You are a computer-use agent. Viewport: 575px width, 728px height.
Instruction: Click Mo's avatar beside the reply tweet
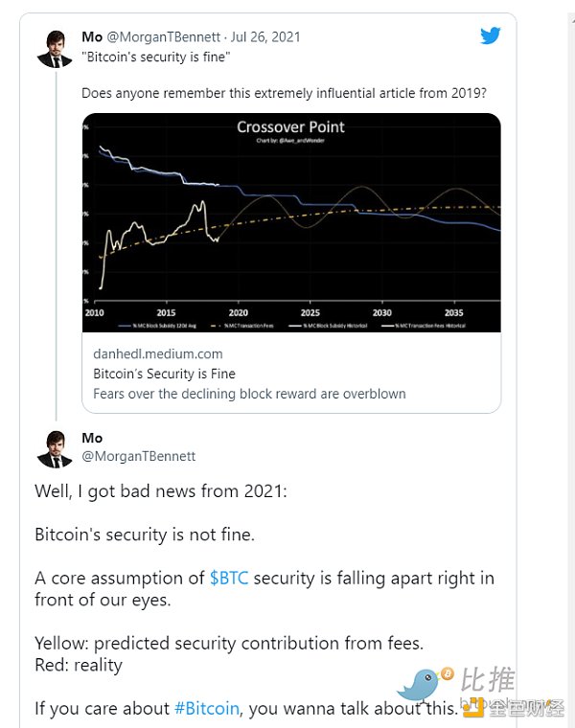(x=55, y=448)
